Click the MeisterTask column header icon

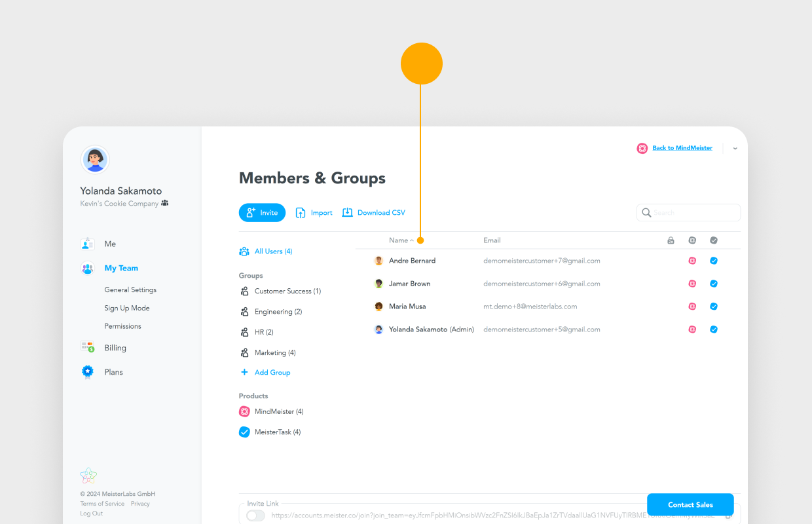pyautogui.click(x=714, y=240)
